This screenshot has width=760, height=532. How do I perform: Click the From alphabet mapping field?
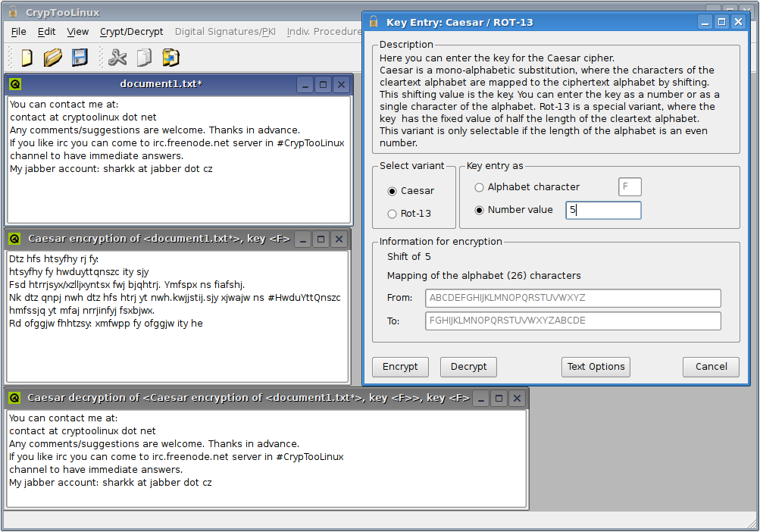[573, 298]
